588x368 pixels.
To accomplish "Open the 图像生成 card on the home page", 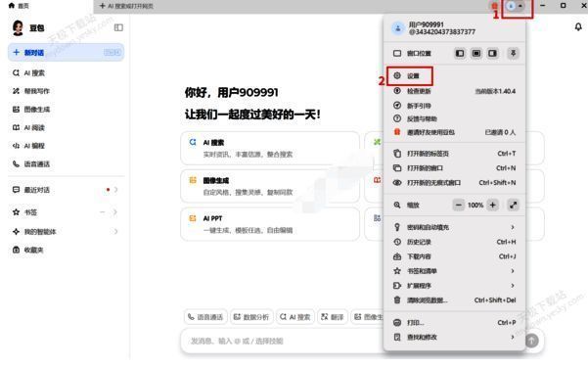I will coord(270,186).
